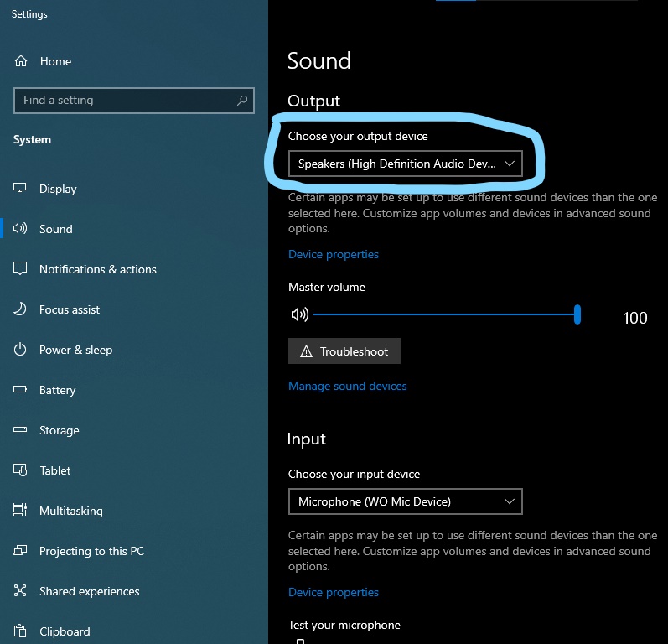Mute using the master volume speaker icon
The image size is (668, 644).
[299, 314]
